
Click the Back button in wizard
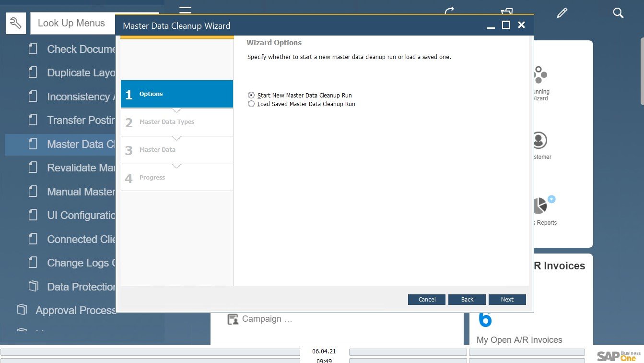coord(467,300)
